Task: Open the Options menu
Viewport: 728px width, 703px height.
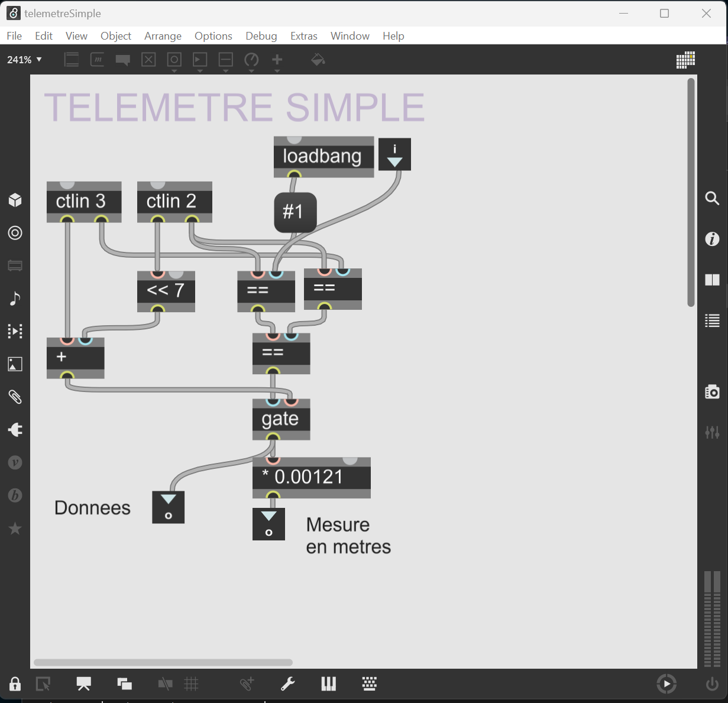Action: 213,36
